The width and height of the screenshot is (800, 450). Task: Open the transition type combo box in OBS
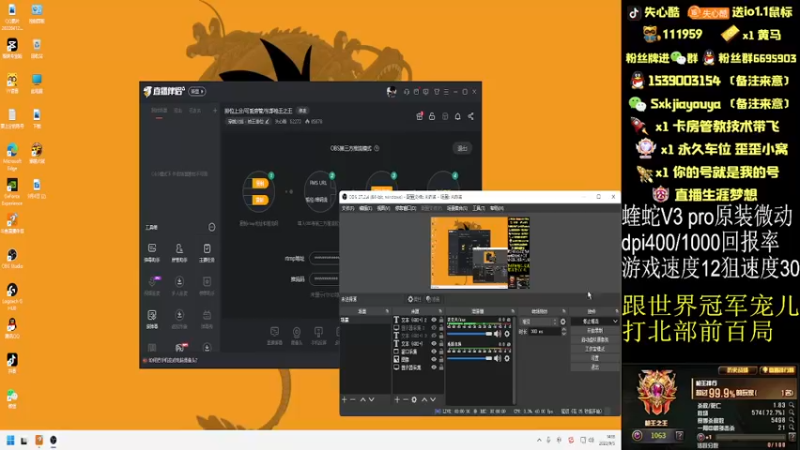539,322
